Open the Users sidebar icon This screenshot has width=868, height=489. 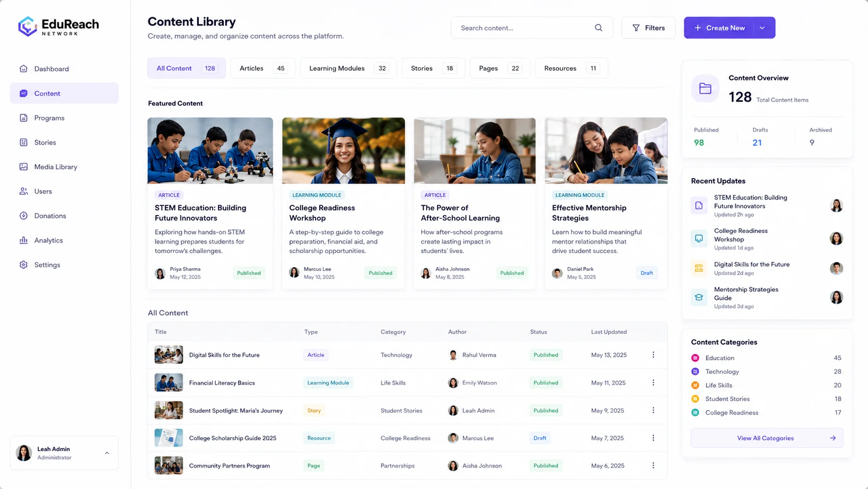[23, 191]
